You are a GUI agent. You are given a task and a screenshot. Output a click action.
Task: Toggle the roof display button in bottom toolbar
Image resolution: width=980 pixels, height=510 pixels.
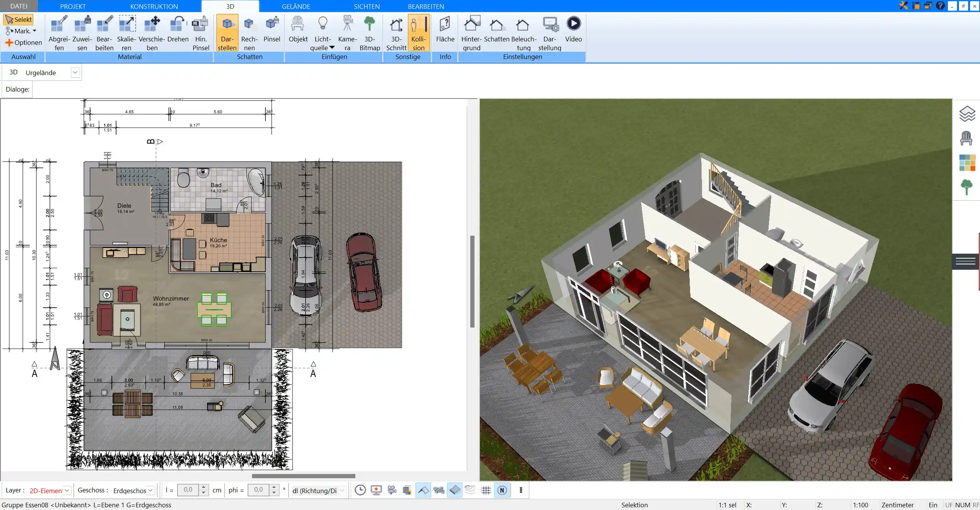coord(423,490)
